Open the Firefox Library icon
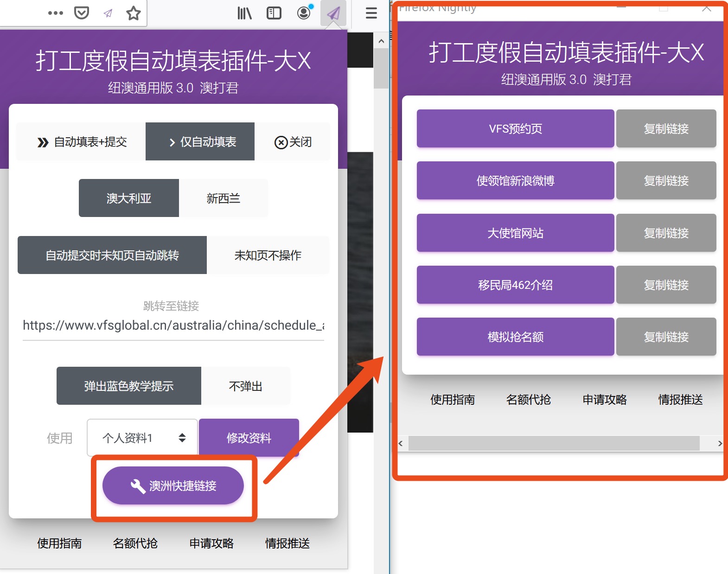Viewport: 728px width, 574px height. (244, 13)
